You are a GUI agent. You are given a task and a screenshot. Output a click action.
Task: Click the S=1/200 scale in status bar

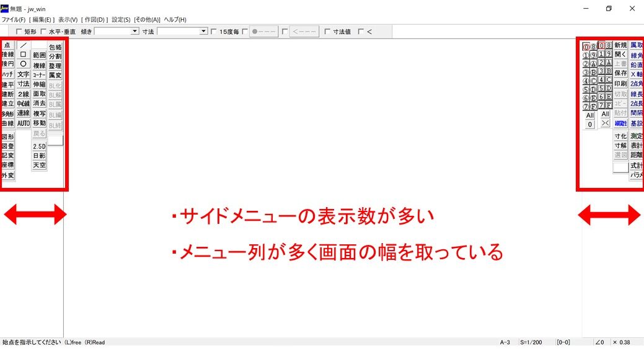tap(531, 342)
